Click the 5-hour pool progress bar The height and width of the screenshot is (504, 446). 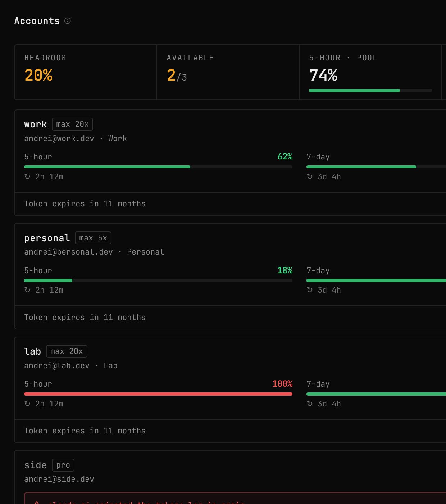pyautogui.click(x=370, y=91)
